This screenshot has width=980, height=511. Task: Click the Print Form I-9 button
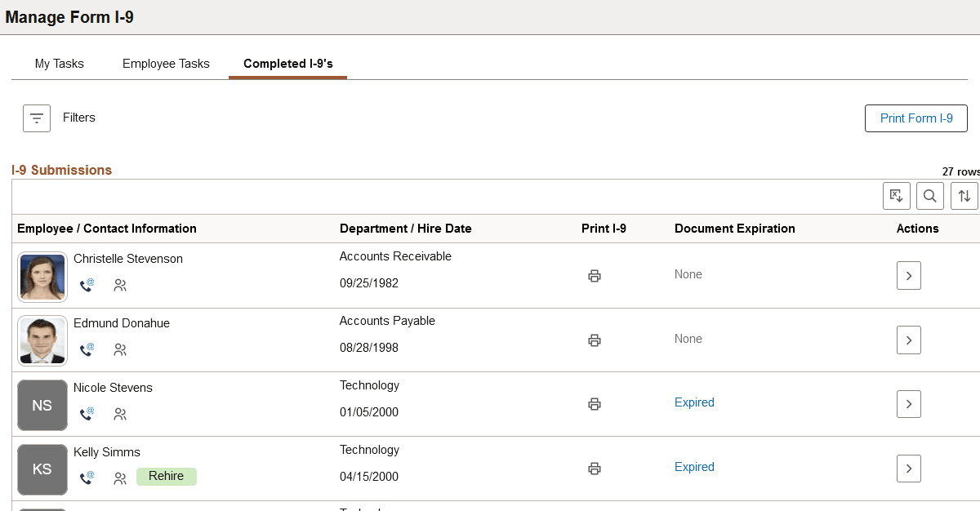[916, 118]
